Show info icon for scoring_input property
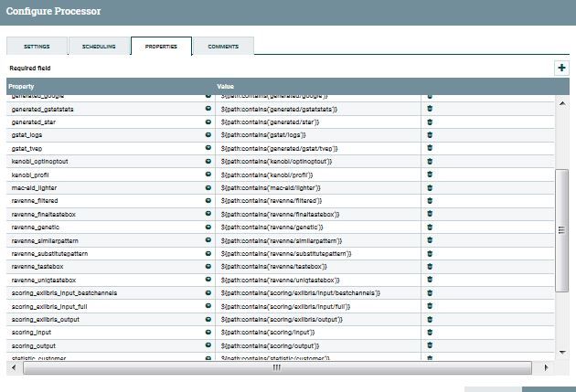This screenshot has height=392, width=576. (x=208, y=333)
